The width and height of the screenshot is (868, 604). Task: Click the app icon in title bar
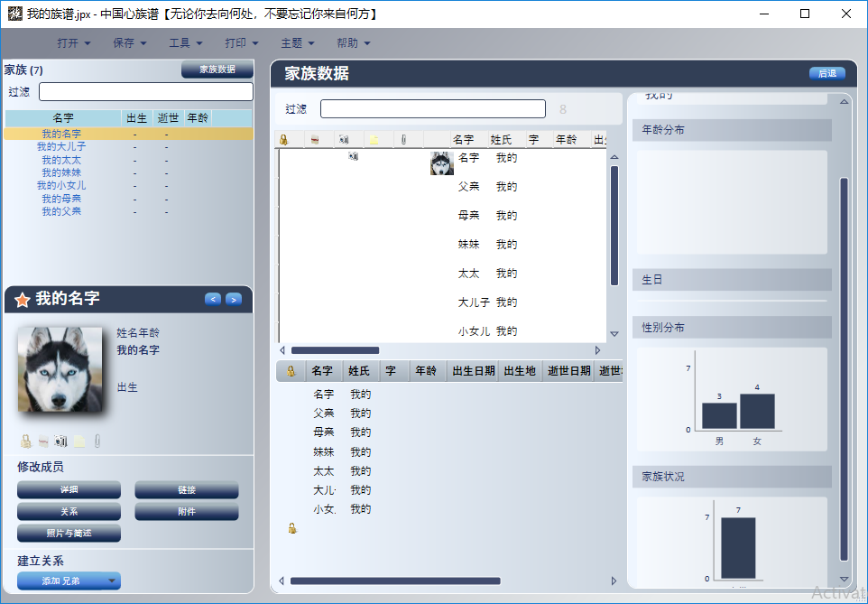pos(15,14)
